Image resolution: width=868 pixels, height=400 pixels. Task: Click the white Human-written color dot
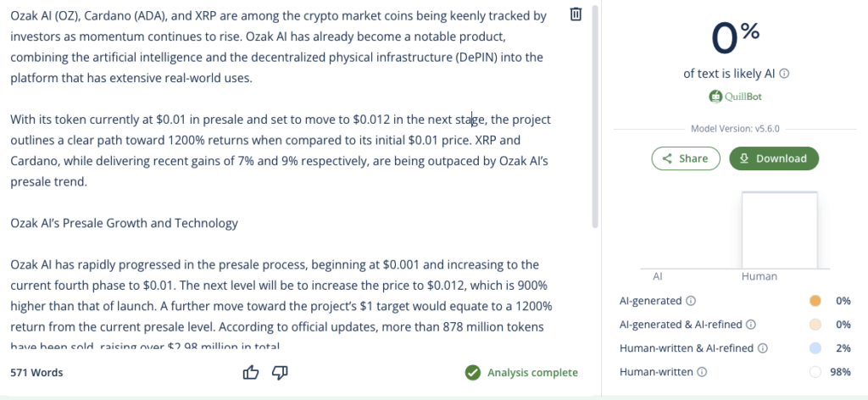(815, 372)
